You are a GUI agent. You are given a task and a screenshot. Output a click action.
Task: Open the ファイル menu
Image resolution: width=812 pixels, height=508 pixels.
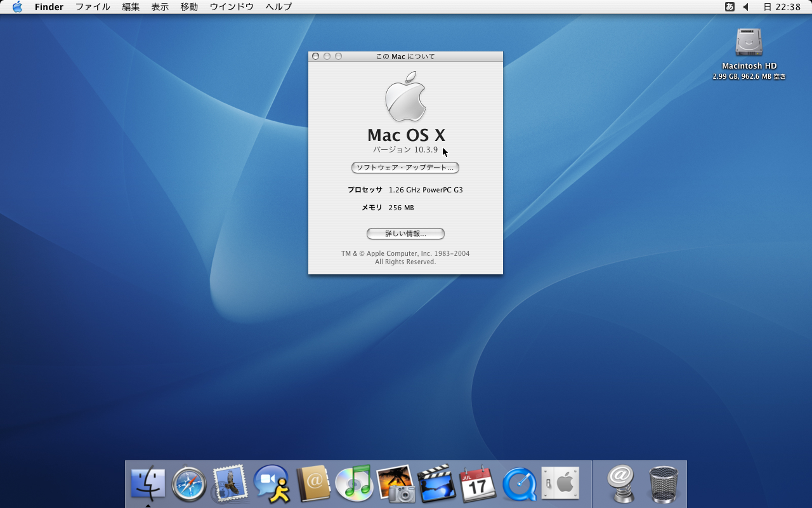(93, 7)
